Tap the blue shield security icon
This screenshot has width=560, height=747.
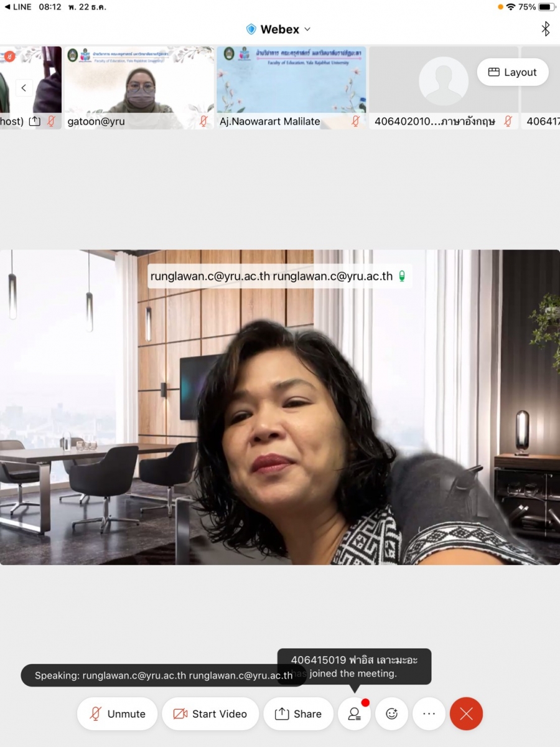(x=251, y=29)
